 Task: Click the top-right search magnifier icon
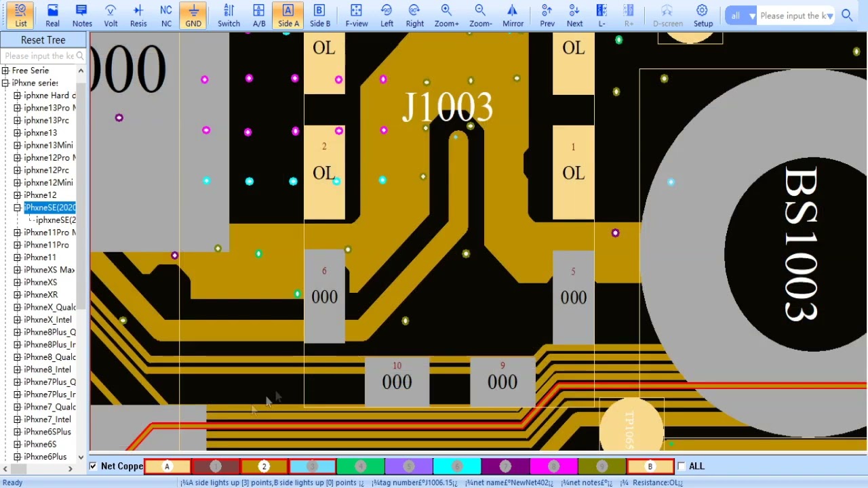(x=847, y=15)
